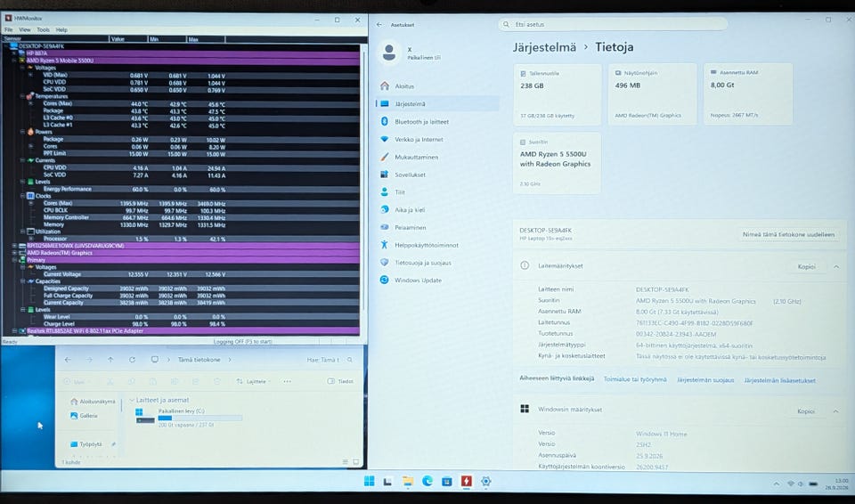Collapse Laitemääritykset section chevron

coord(836,267)
